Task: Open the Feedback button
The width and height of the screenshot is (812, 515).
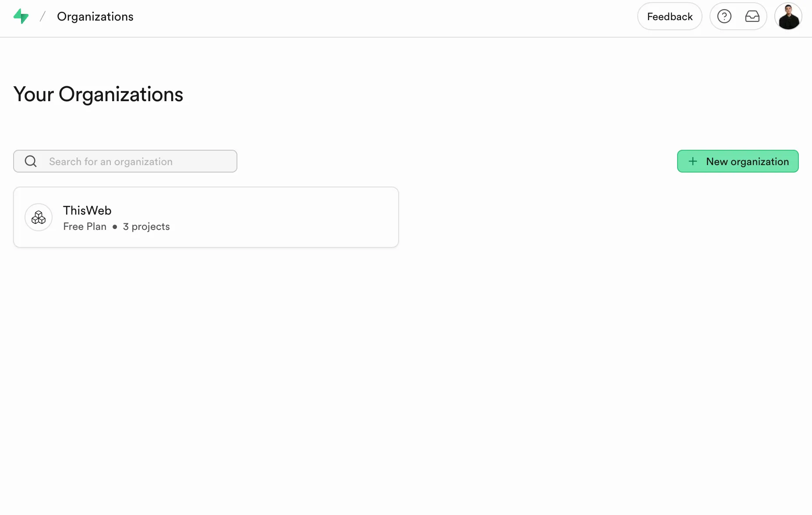Action: point(670,17)
